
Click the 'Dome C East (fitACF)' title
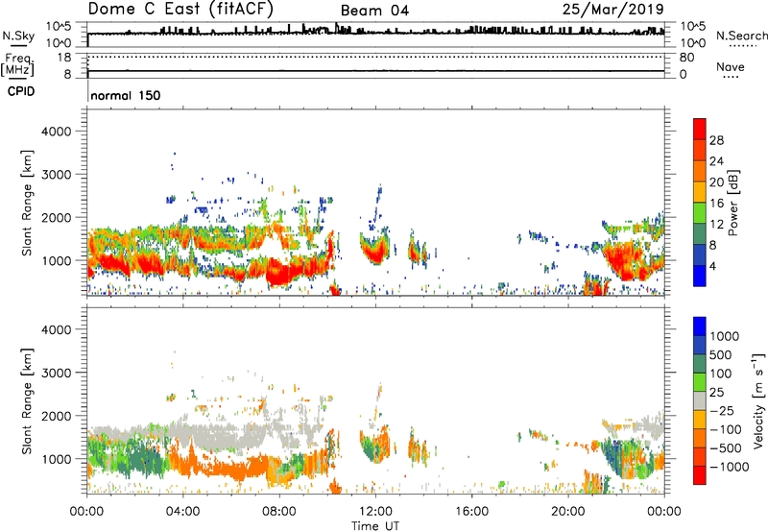click(180, 10)
